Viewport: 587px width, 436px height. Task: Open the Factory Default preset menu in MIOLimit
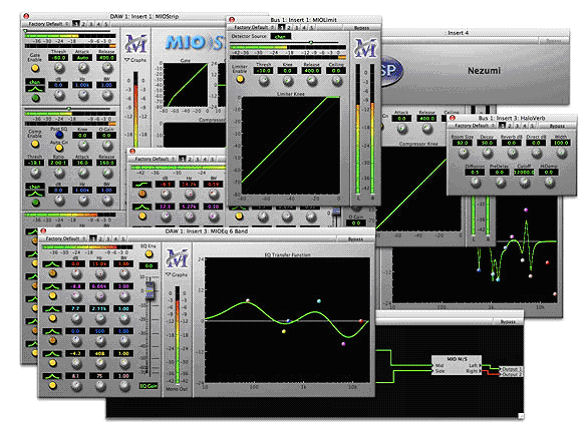[x=254, y=27]
